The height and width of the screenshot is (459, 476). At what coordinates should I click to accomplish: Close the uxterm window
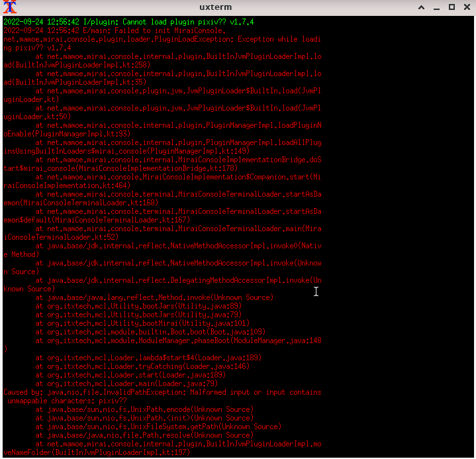click(x=467, y=7)
